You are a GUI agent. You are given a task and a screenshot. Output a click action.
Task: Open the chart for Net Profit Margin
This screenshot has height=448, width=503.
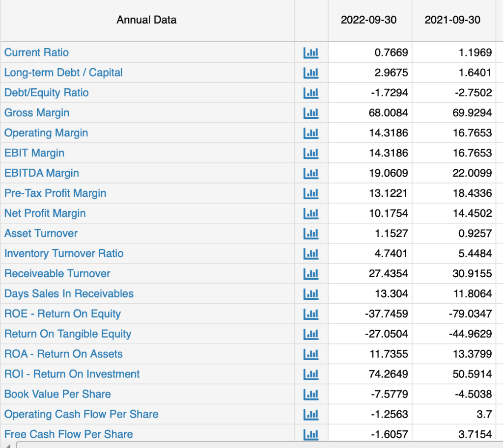coord(311,213)
